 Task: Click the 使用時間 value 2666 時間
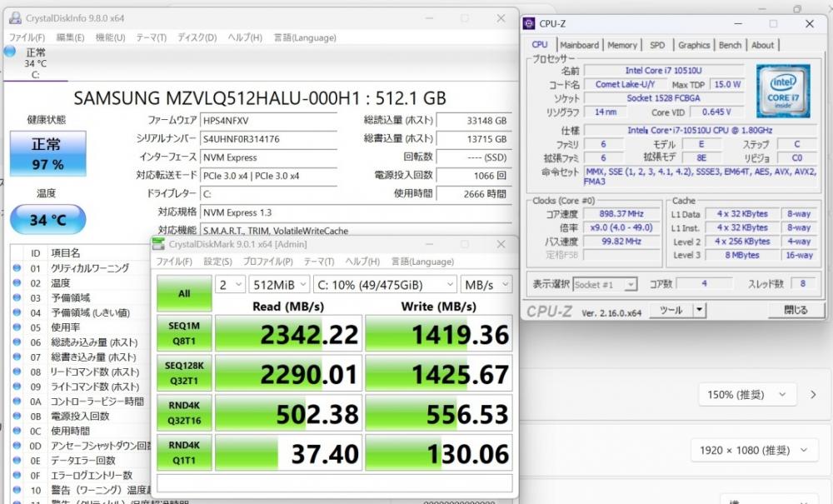click(474, 194)
